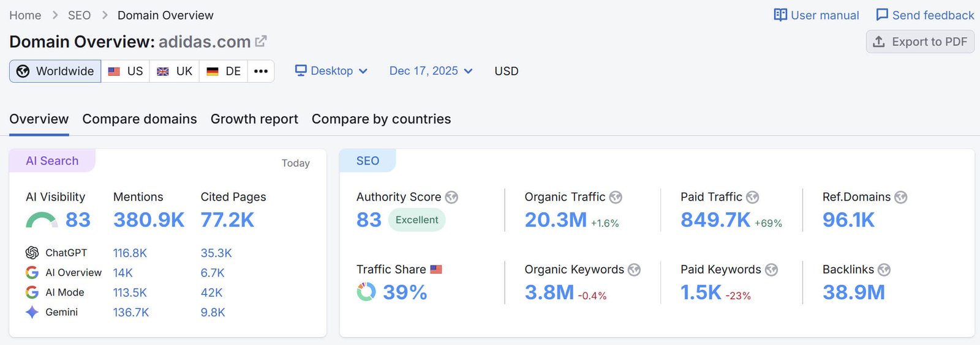Select the Worldwide database toggle
980x345 pixels.
(55, 71)
